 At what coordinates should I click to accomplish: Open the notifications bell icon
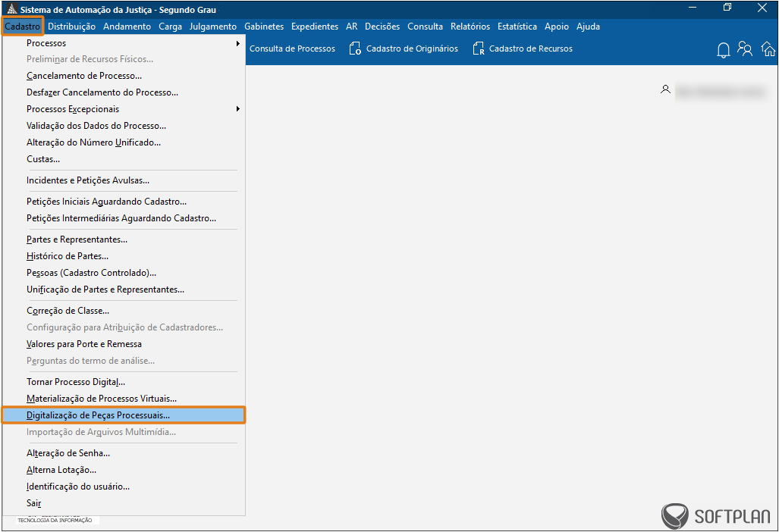(724, 49)
